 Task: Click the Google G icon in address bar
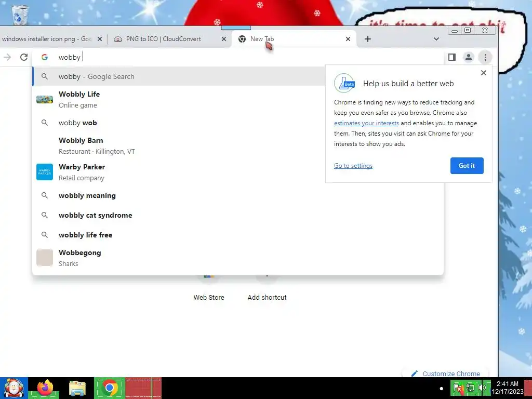pos(45,57)
